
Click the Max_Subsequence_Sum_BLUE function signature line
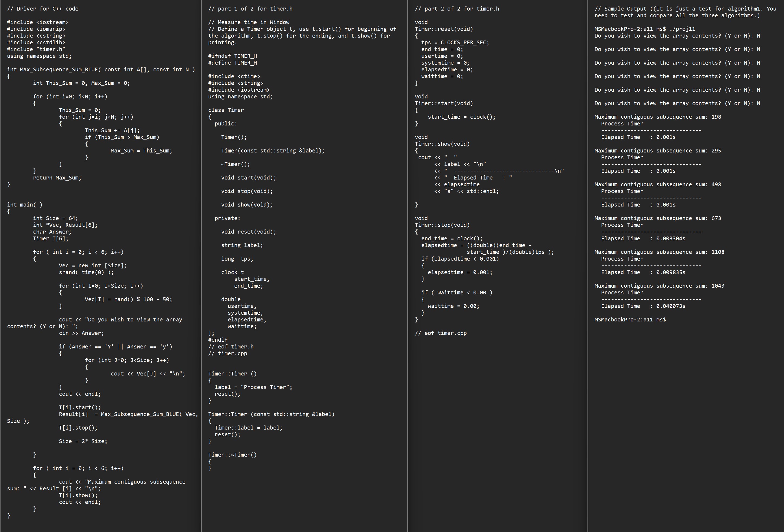click(x=101, y=69)
